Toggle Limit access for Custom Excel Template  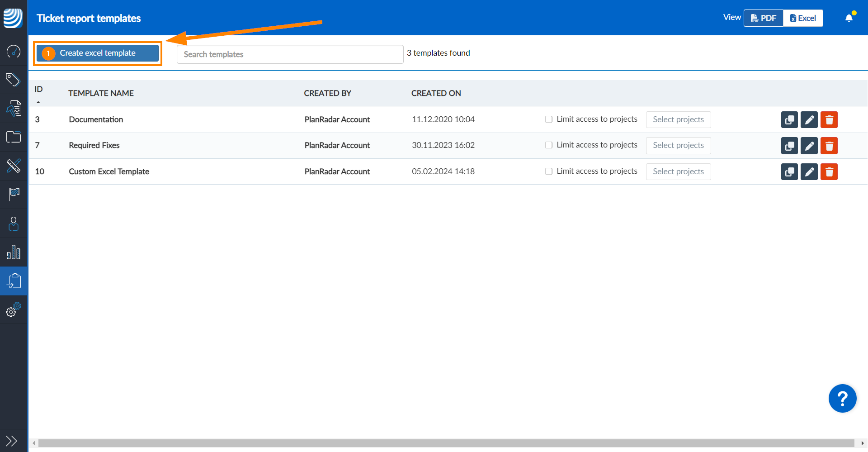pos(548,171)
